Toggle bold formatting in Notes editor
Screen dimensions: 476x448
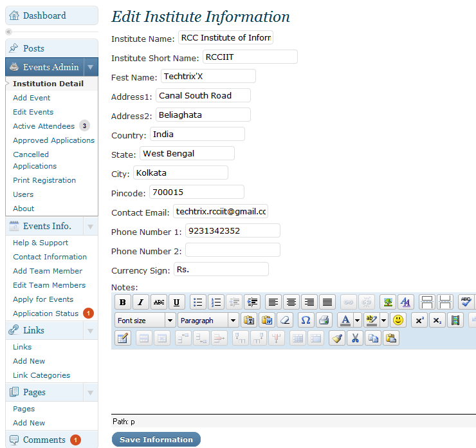coord(123,303)
